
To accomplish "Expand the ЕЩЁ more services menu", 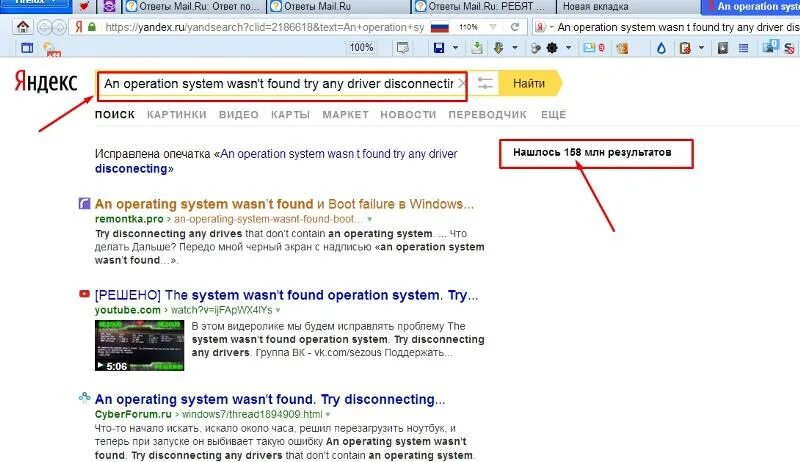I will (x=554, y=115).
